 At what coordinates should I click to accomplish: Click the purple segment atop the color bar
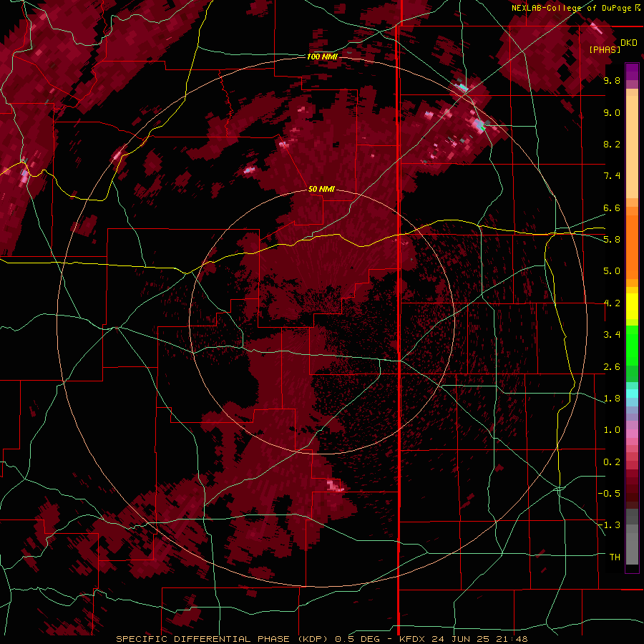(x=632, y=72)
